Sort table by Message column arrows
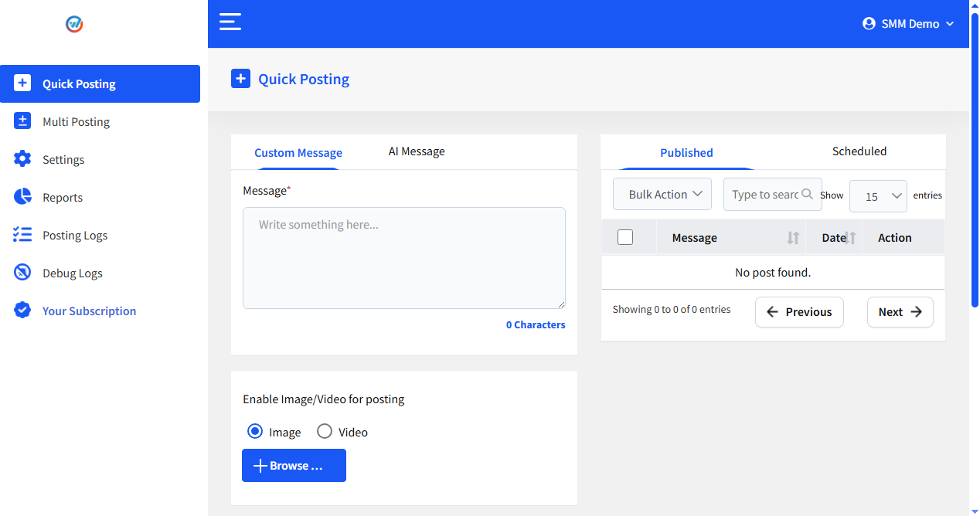This screenshot has height=516, width=980. 793,238
